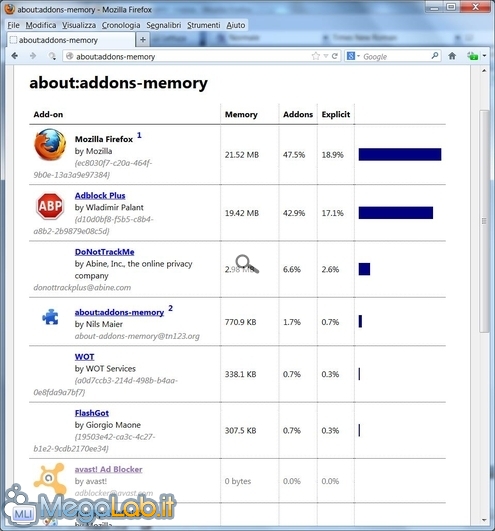The width and height of the screenshot is (495, 531).
Task: Click the 21.52 MB memory value
Action: click(x=242, y=155)
